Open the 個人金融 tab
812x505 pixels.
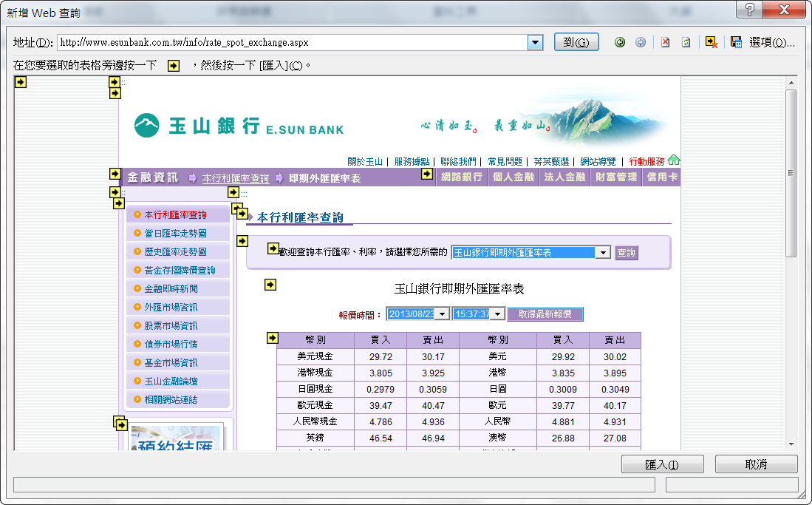pyautogui.click(x=514, y=177)
